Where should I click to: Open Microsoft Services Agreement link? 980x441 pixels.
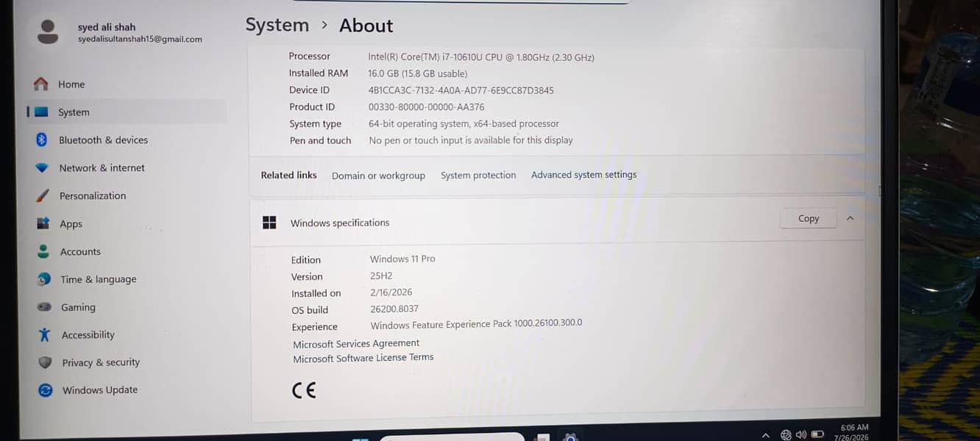[x=356, y=344]
